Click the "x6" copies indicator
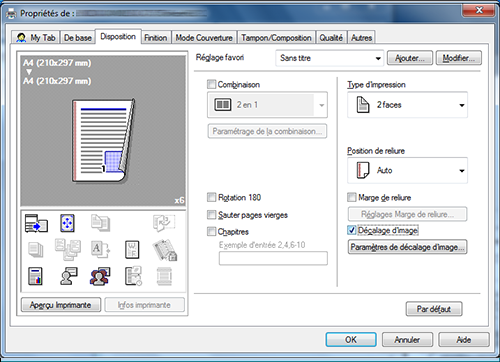Screen dimensions: 500x362 [179, 200]
